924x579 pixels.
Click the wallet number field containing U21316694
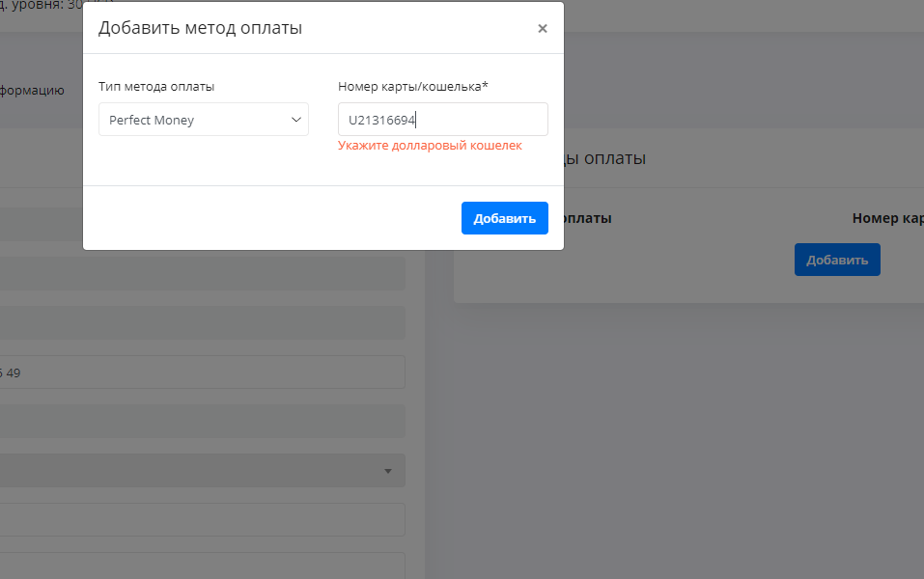coord(442,120)
